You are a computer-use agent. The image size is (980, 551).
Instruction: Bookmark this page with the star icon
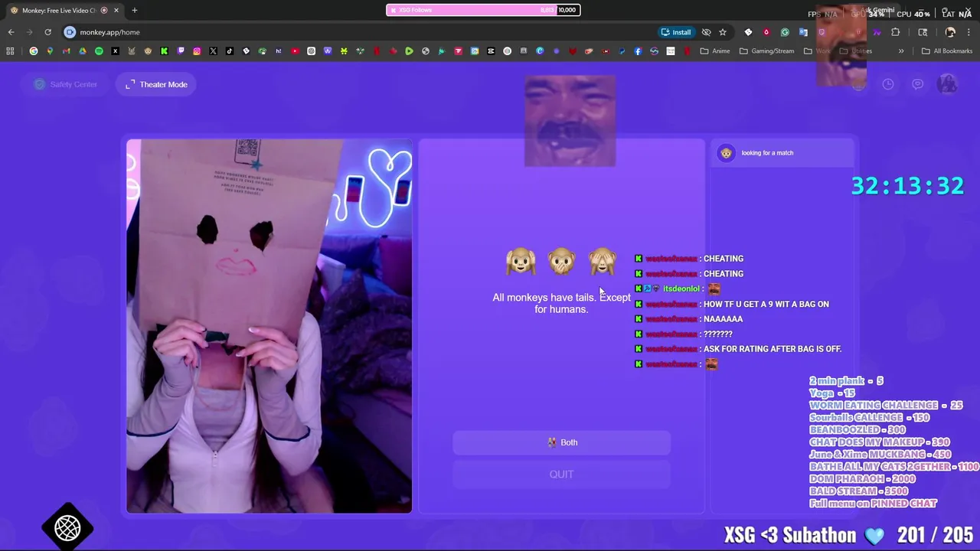pyautogui.click(x=723, y=32)
